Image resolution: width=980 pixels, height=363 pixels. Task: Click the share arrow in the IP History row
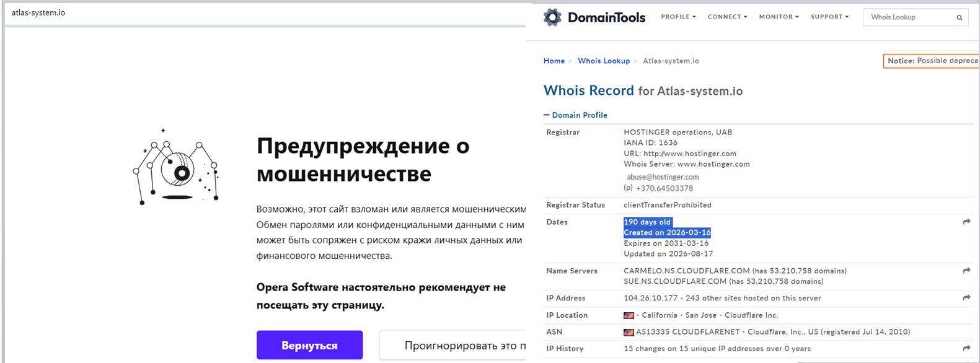click(966, 348)
